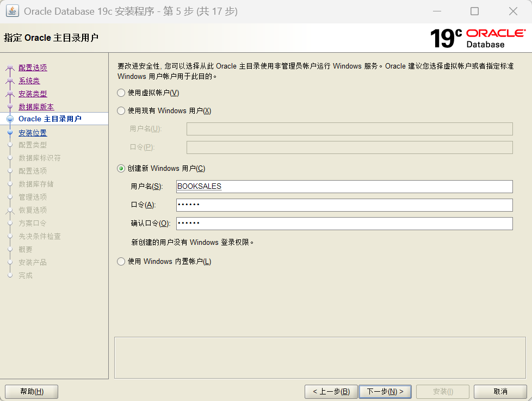Go to 系统类 step link

[29, 81]
